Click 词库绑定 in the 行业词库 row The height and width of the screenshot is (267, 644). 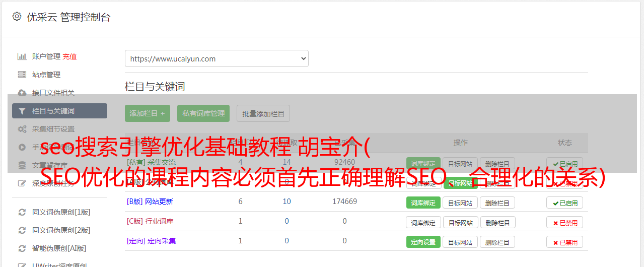coord(423,222)
